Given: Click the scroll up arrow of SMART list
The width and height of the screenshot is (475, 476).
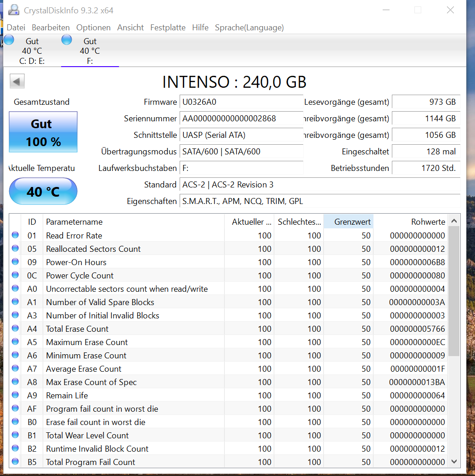Looking at the screenshot, I should click(454, 221).
